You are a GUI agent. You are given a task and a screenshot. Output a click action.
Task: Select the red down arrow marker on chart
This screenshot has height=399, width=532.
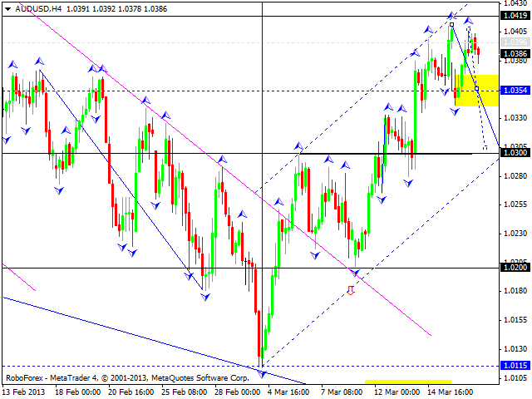[x=351, y=290]
